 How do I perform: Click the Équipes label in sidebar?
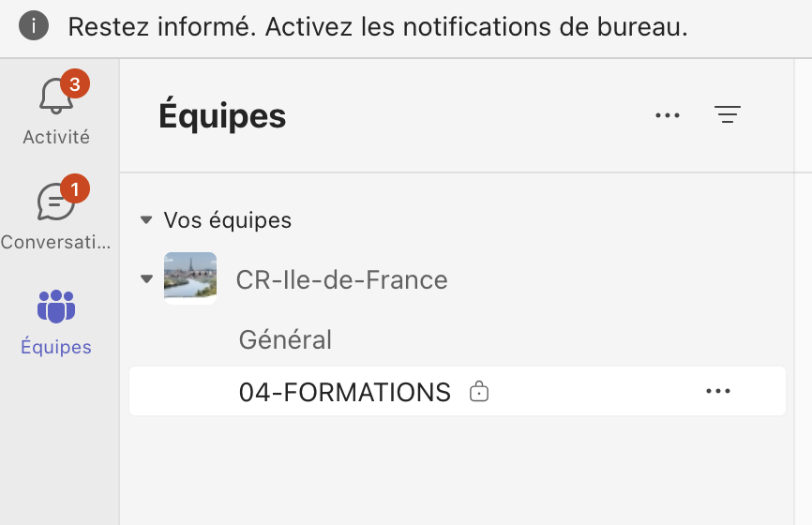56,347
